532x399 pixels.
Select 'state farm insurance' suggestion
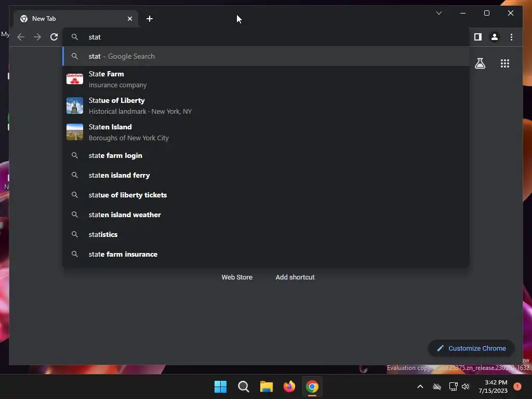[x=267, y=254]
